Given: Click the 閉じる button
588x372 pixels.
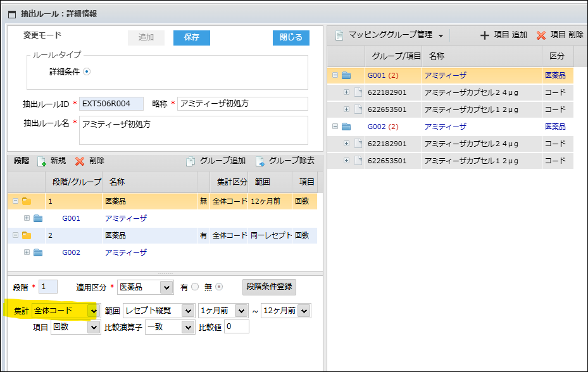Looking at the screenshot, I should pyautogui.click(x=291, y=37).
